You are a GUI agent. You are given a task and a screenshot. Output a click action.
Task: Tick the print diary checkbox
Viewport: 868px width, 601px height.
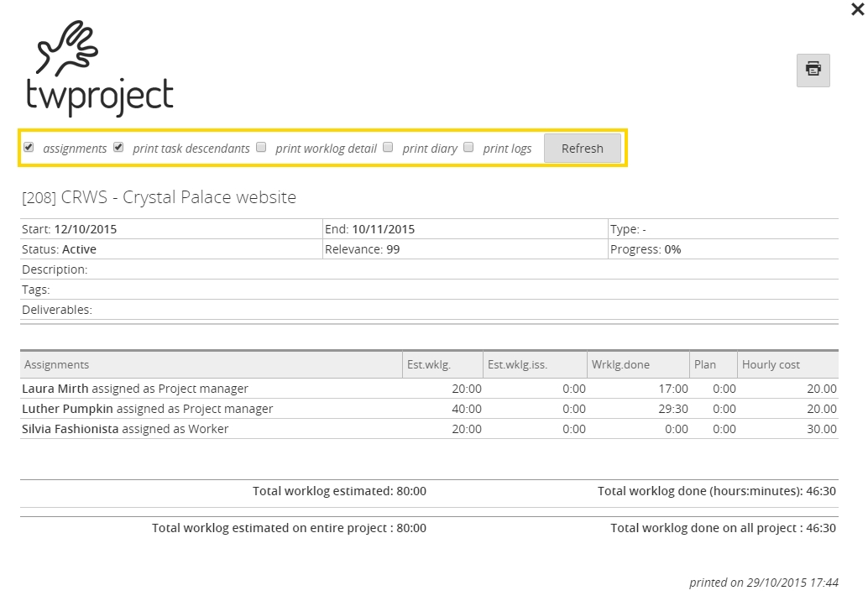388,147
